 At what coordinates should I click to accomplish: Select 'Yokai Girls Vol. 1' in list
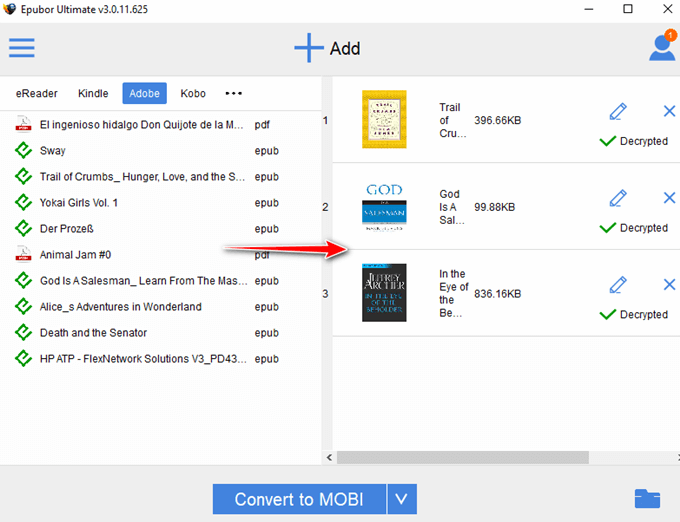tap(78, 202)
